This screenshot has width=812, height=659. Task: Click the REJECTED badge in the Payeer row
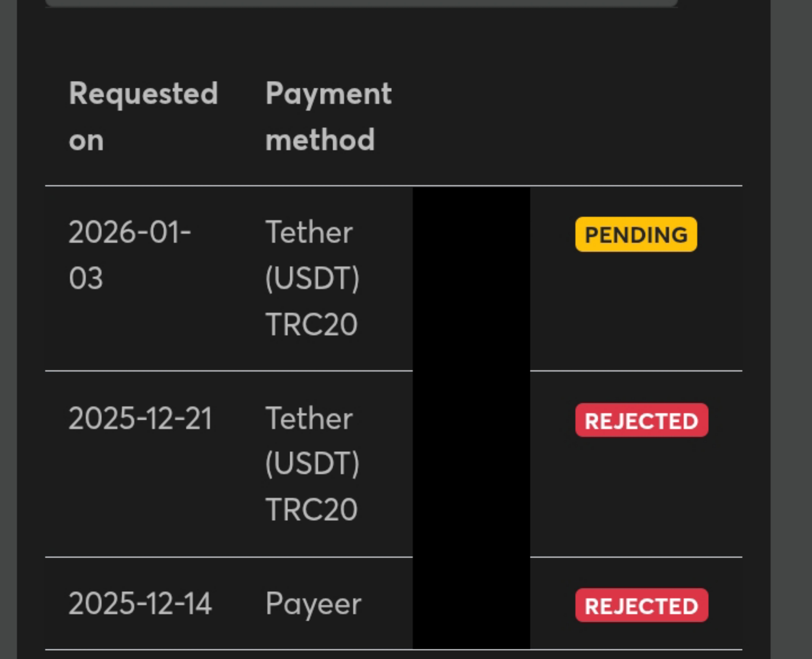coord(641,605)
